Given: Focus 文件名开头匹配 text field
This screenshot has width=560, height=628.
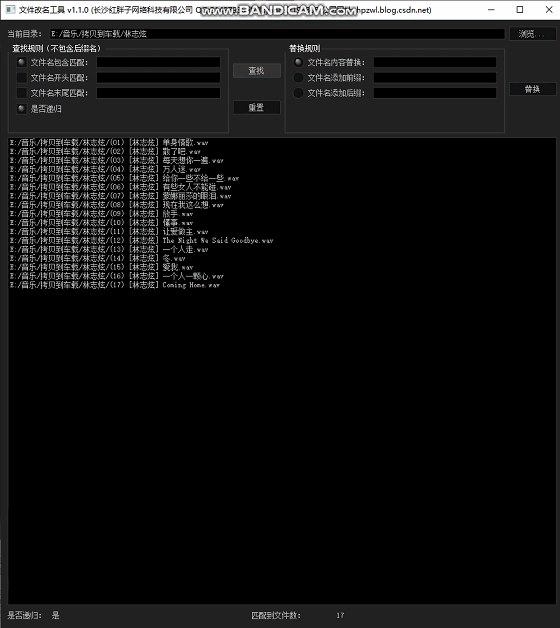Looking at the screenshot, I should (x=158, y=77).
